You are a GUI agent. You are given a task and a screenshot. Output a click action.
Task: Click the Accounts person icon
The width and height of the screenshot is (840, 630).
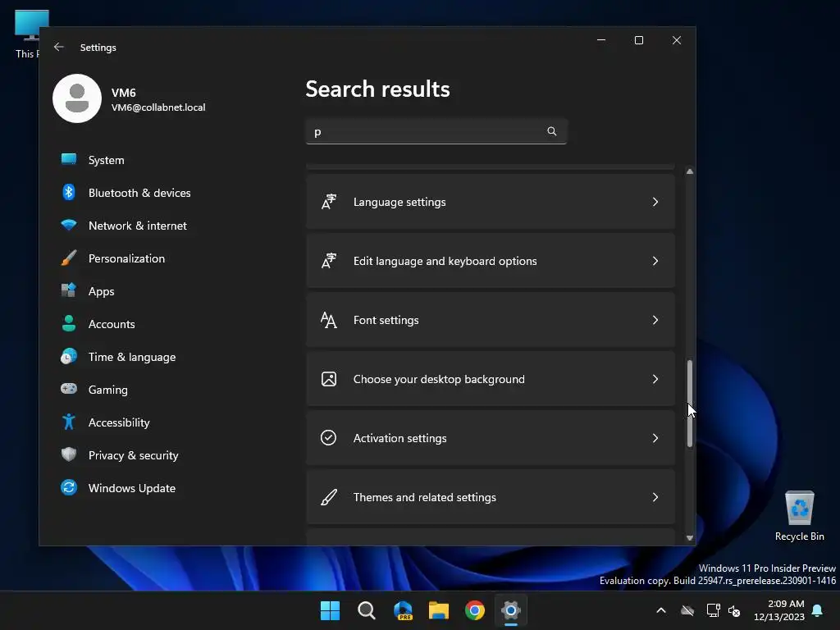coord(69,323)
